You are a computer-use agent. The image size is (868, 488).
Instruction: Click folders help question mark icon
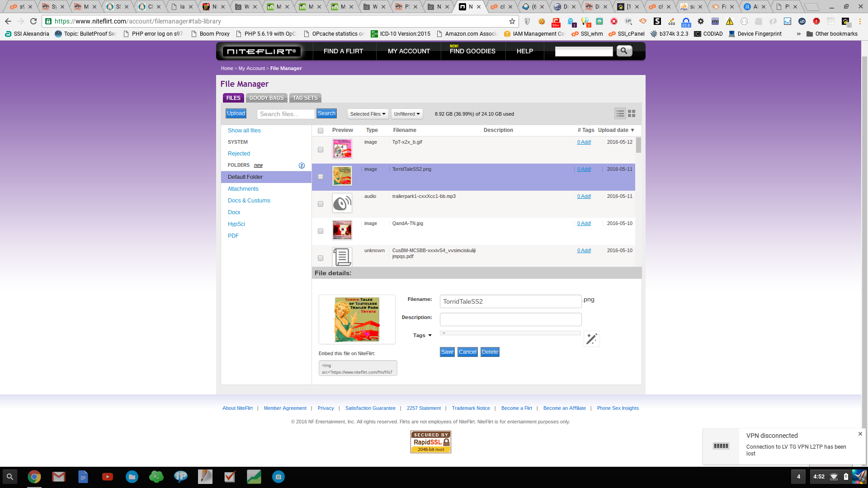(302, 166)
